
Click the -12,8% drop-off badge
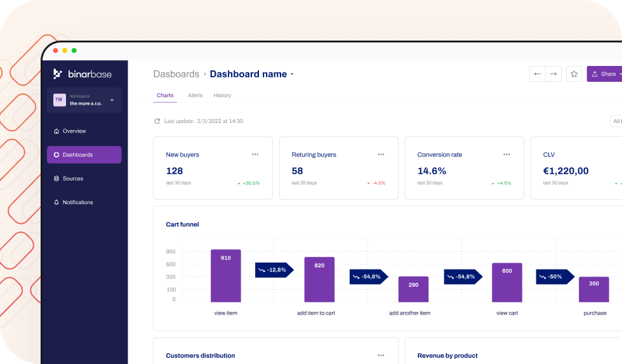(x=274, y=270)
